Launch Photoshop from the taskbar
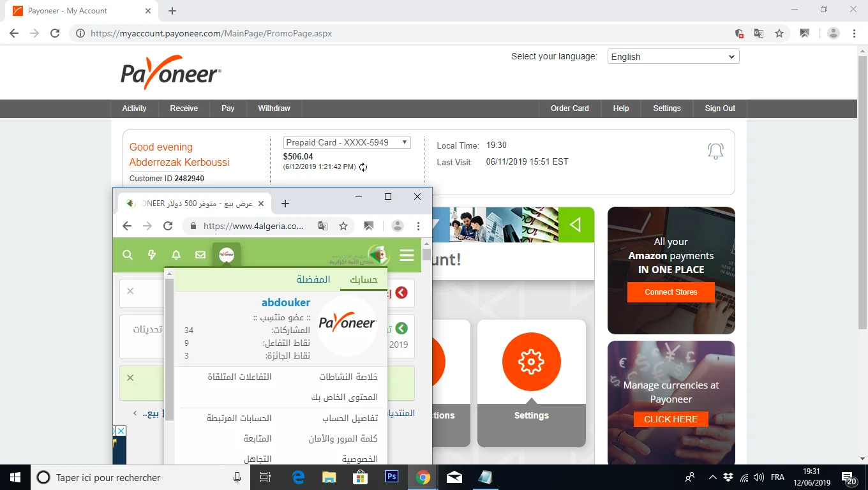 click(392, 477)
